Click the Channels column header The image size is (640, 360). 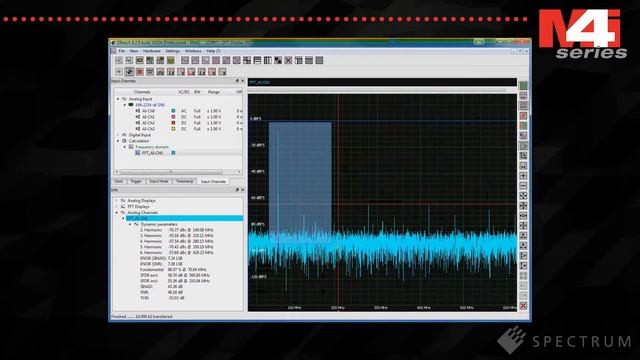coord(142,92)
